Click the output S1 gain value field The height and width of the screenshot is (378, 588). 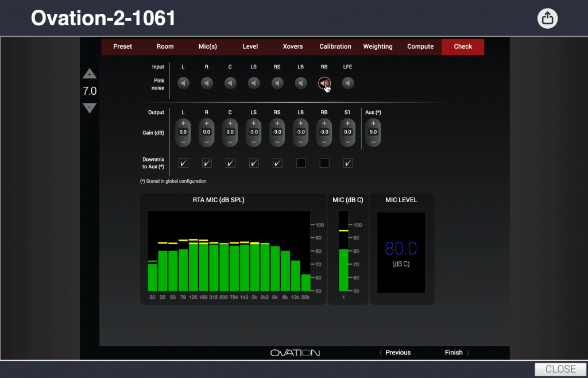click(347, 132)
